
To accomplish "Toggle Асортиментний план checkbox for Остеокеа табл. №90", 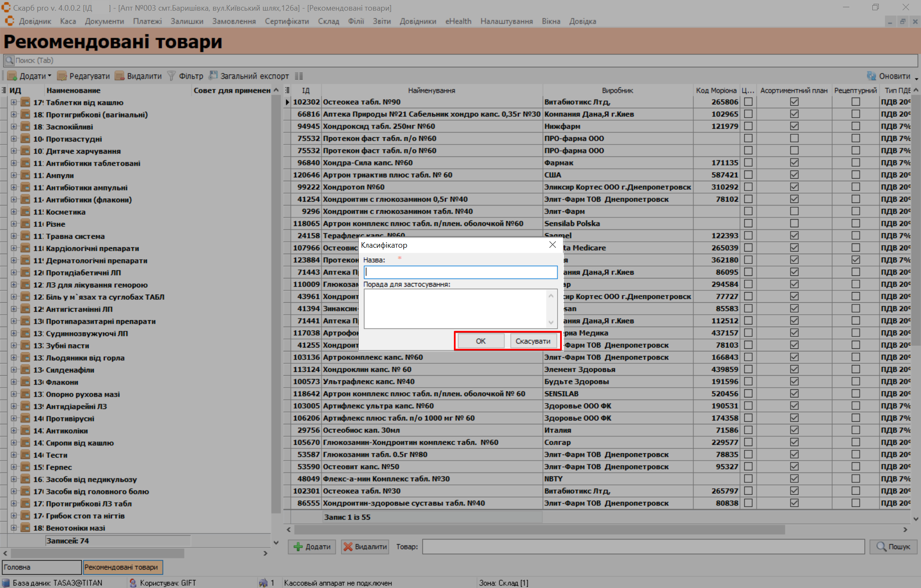I will [x=794, y=102].
